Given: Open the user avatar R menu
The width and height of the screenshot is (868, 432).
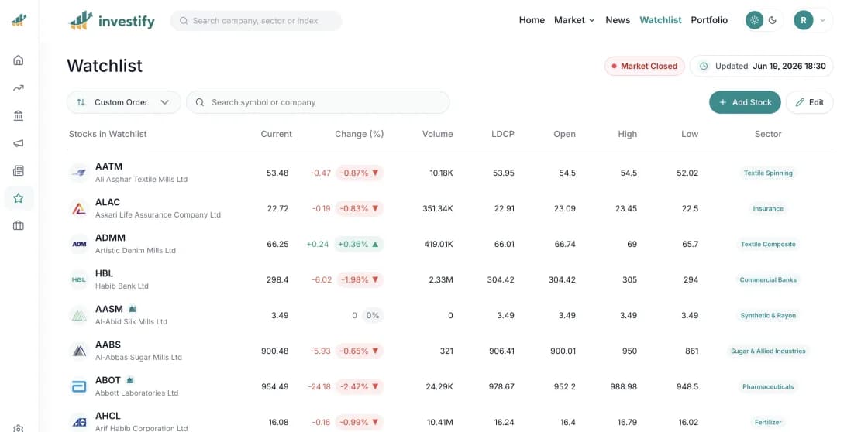Looking at the screenshot, I should (x=812, y=20).
